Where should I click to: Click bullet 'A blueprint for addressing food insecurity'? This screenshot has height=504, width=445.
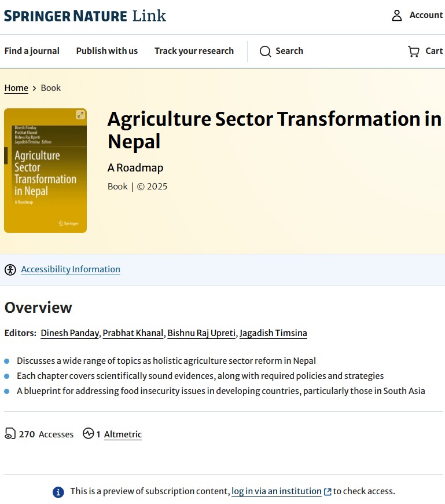(221, 391)
